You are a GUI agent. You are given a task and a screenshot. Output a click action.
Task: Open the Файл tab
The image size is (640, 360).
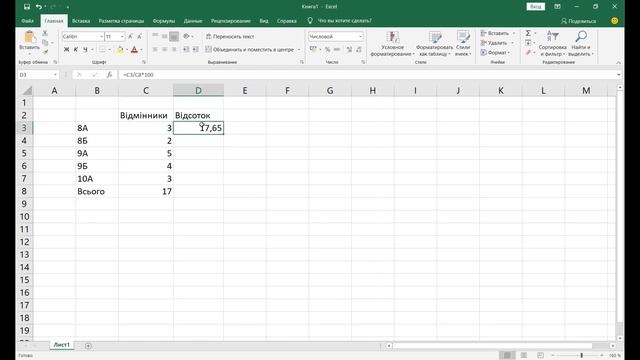point(27,21)
